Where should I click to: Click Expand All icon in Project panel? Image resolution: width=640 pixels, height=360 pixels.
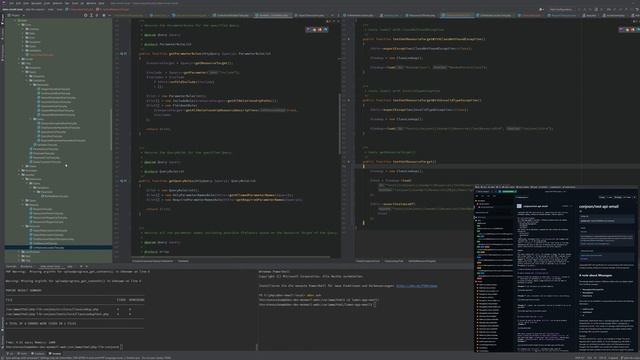click(91, 15)
